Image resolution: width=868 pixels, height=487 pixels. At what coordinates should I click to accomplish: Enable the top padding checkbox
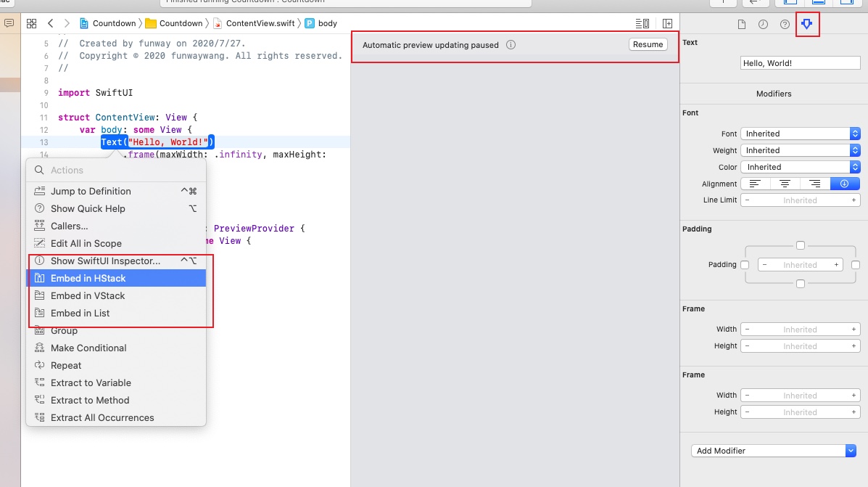[800, 245]
